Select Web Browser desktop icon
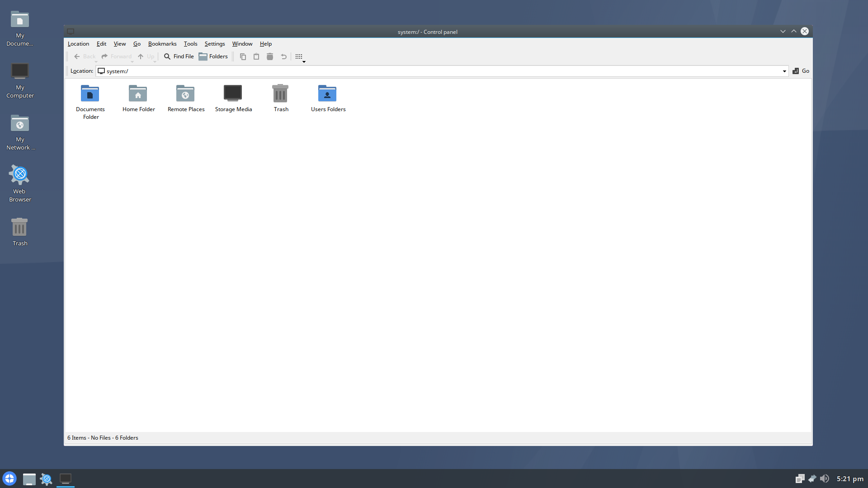The height and width of the screenshot is (488, 868). click(x=20, y=184)
